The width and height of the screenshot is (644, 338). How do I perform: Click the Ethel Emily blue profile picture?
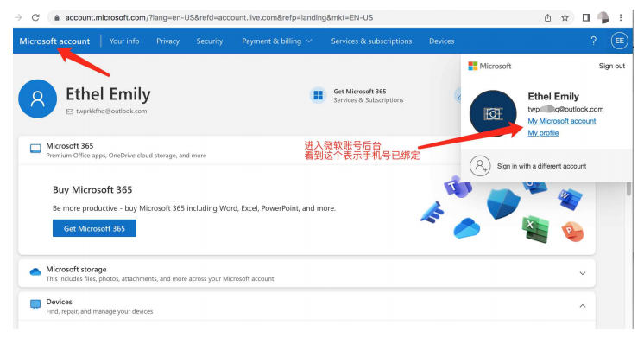(37, 99)
